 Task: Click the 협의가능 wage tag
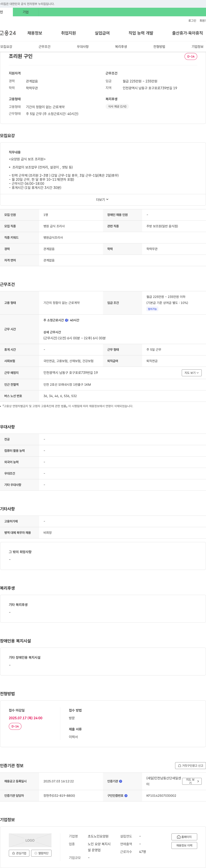pos(153,309)
